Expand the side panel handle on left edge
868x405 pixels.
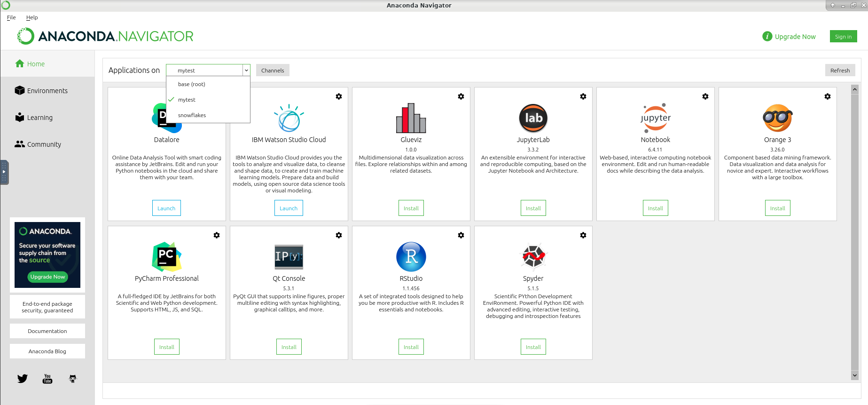tap(4, 172)
